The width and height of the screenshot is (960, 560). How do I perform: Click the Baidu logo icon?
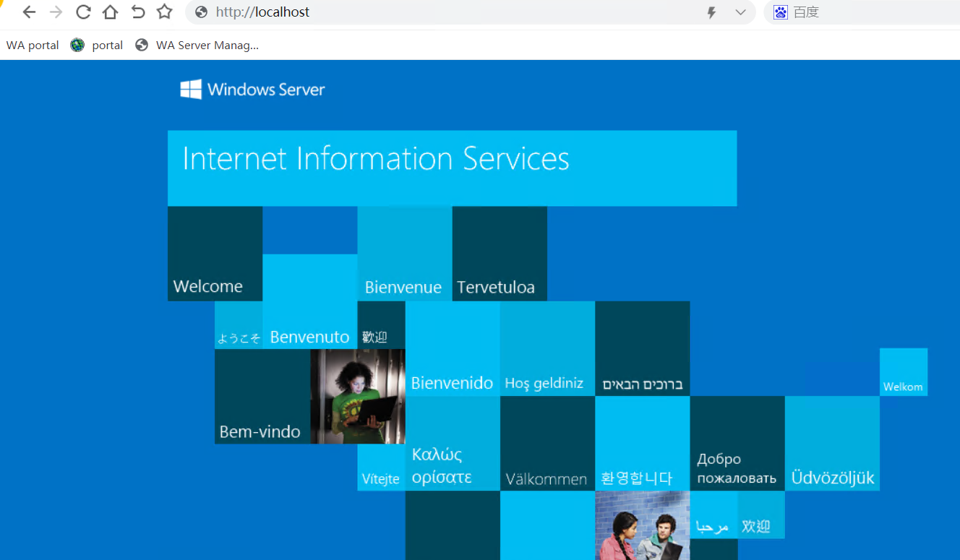[780, 12]
